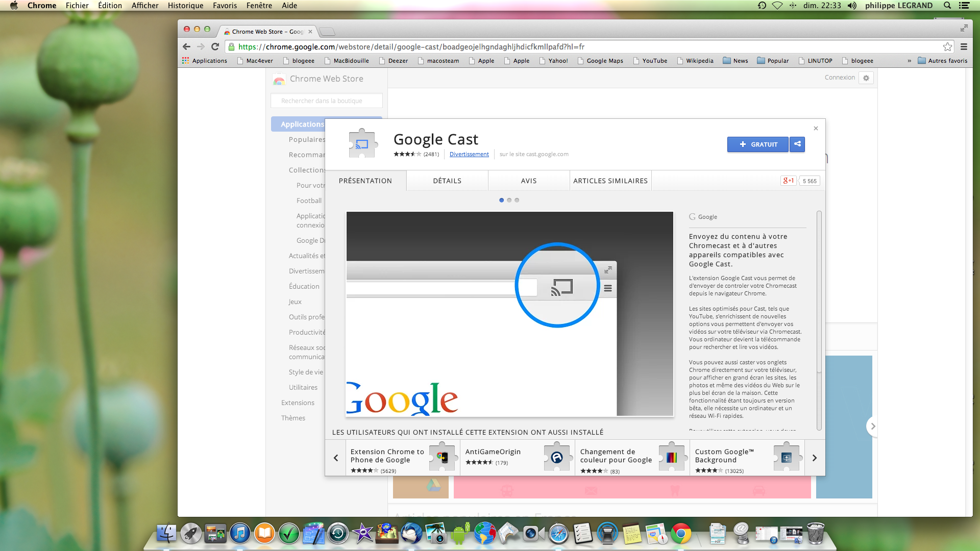Click the address bar URL
980x551 pixels.
coord(411,47)
